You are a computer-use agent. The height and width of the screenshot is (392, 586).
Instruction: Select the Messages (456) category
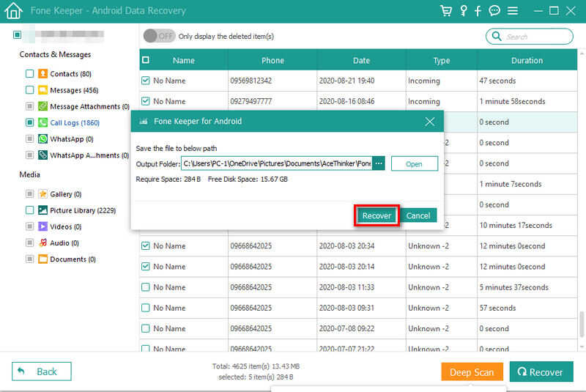point(74,90)
